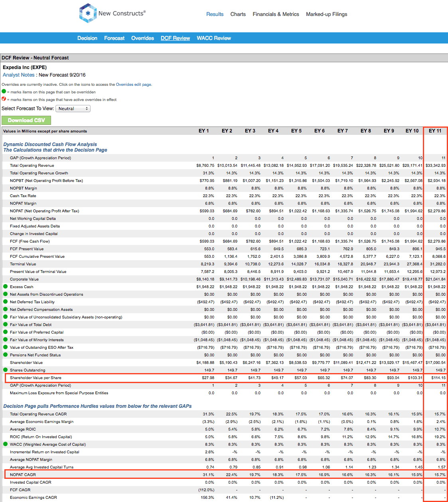448x502 pixels.
Task: Click the Download CSV button
Action: pyautogui.click(x=26, y=120)
